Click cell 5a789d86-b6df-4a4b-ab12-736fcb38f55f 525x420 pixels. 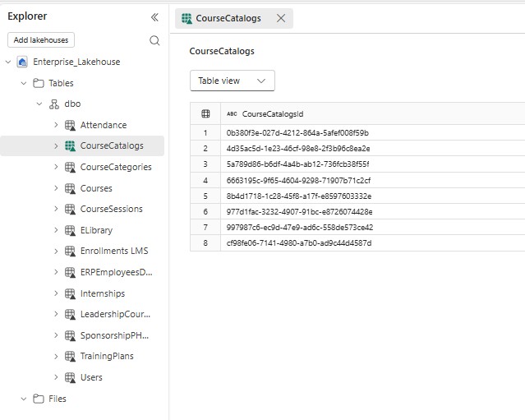coord(297,164)
